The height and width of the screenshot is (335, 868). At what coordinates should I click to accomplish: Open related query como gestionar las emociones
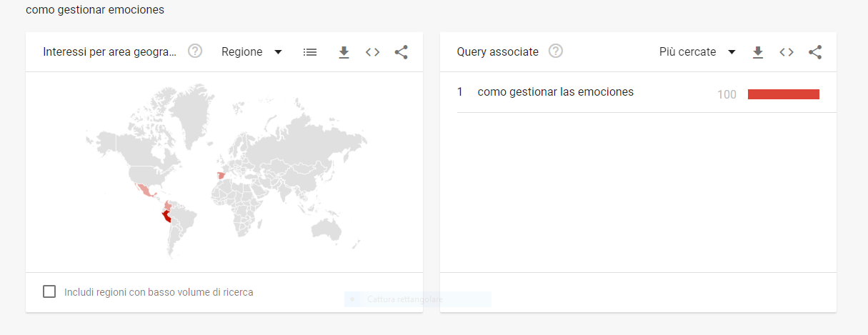pos(555,92)
